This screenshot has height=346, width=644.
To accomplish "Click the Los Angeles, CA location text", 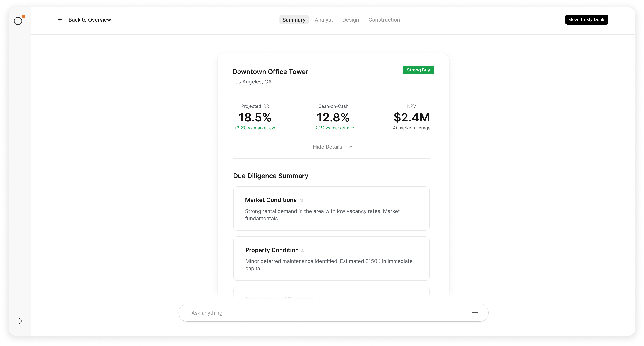I will (252, 82).
